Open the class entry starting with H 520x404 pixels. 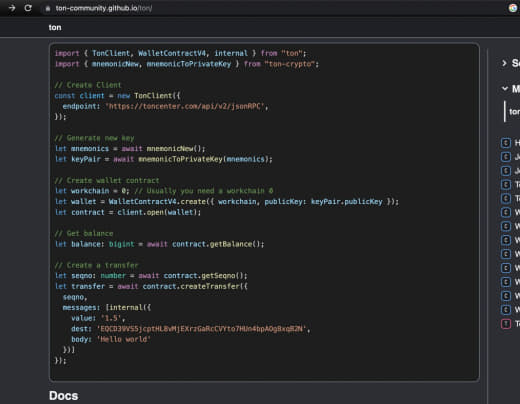click(517, 143)
